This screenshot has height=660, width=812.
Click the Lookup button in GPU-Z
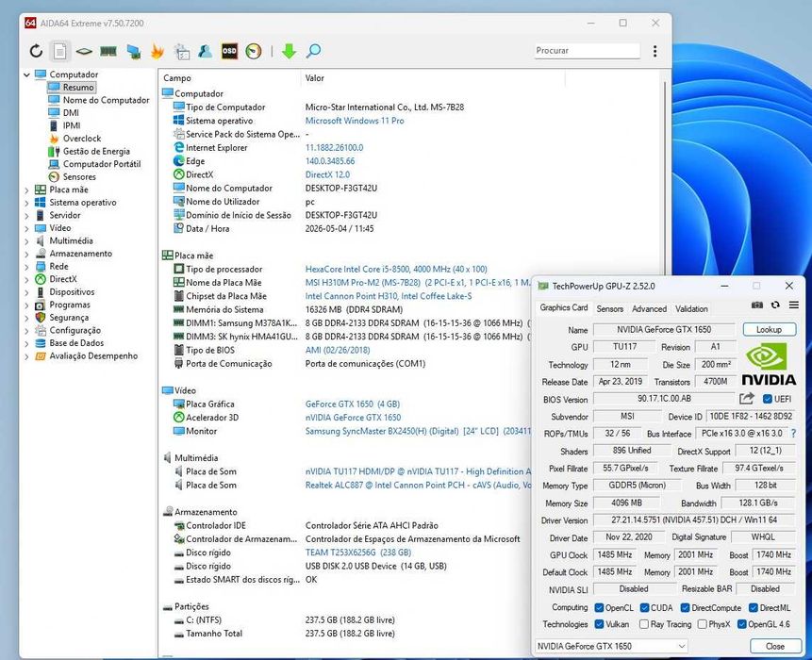(769, 329)
